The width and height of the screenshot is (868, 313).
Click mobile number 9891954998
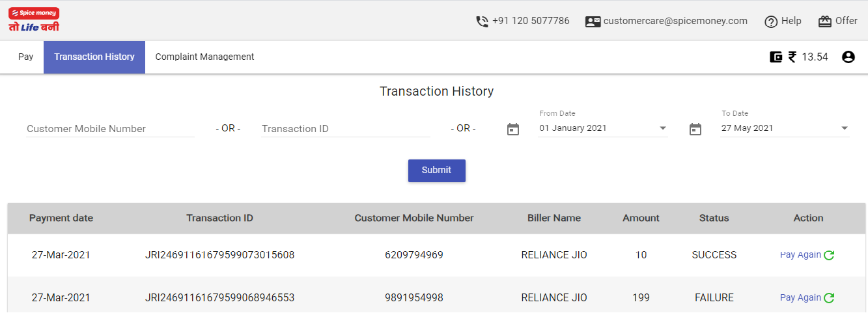coord(414,298)
